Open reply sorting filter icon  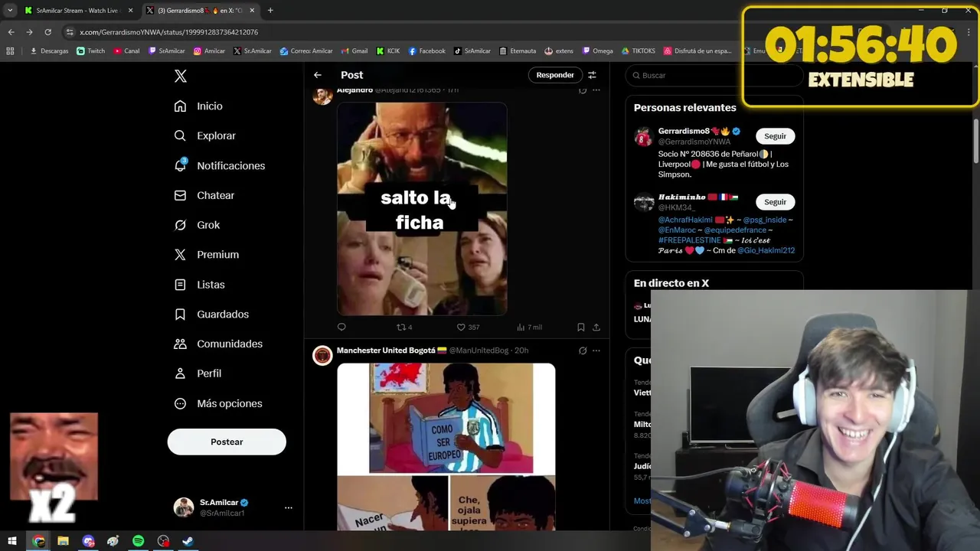(x=592, y=75)
